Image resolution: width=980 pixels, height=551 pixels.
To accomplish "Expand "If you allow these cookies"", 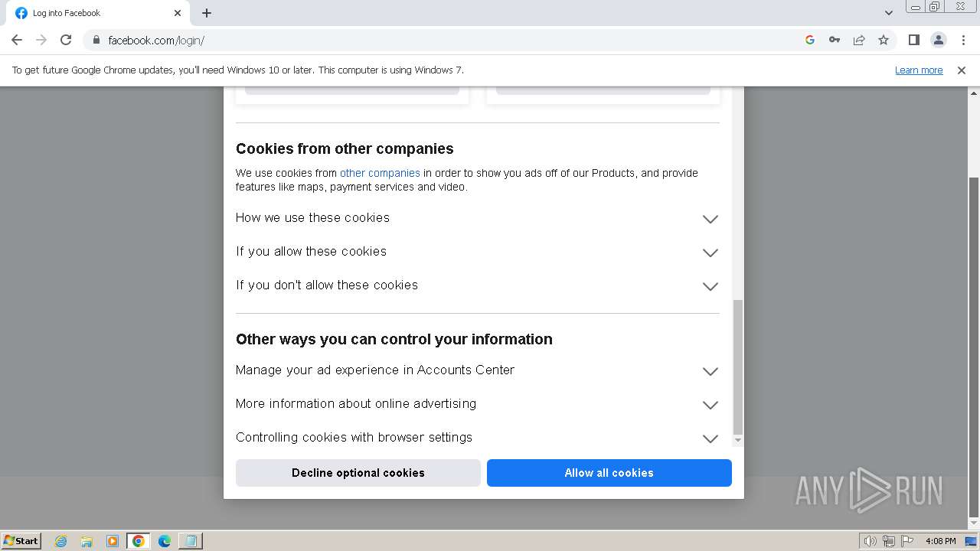I will (710, 253).
